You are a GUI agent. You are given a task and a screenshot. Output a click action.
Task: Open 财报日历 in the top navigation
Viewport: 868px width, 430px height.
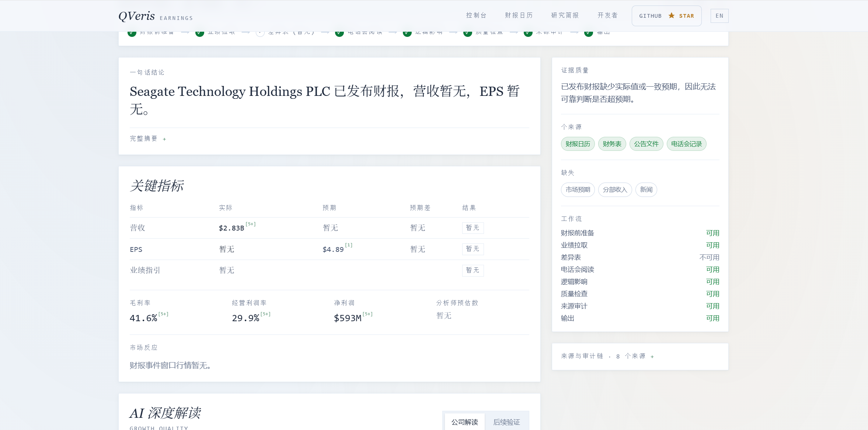519,15
